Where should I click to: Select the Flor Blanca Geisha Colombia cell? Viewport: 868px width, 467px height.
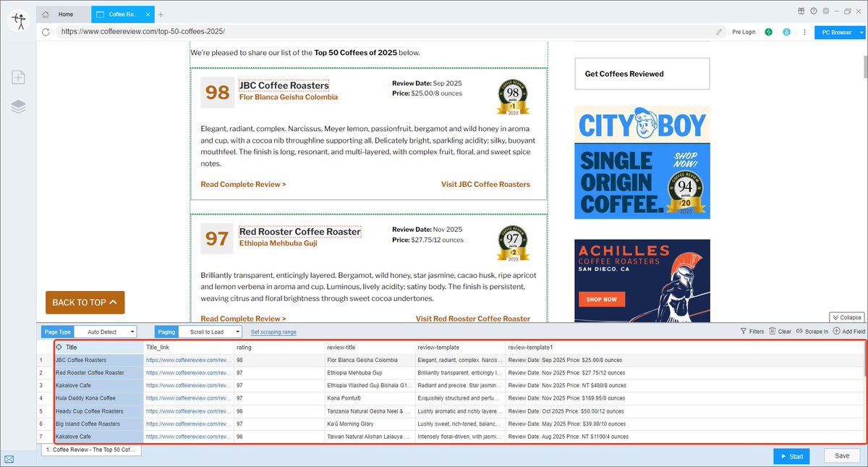point(370,360)
